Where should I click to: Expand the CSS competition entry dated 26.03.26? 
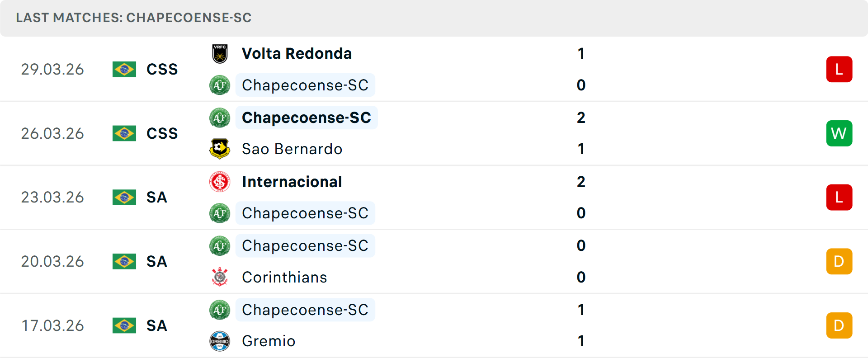[162, 133]
